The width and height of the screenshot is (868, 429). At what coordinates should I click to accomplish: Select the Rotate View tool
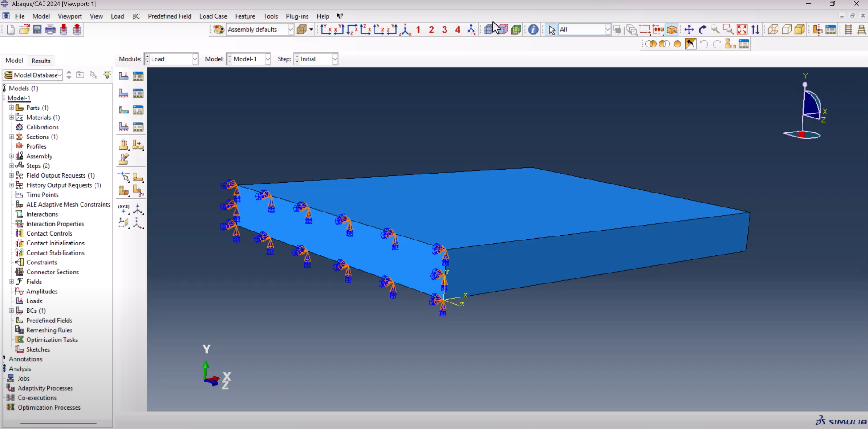702,30
